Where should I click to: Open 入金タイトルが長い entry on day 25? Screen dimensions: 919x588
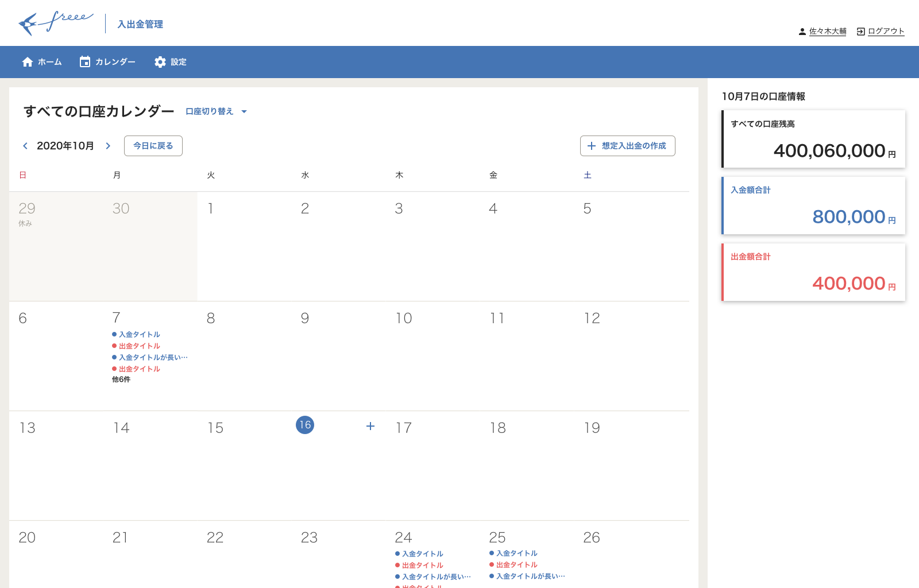pos(530,577)
